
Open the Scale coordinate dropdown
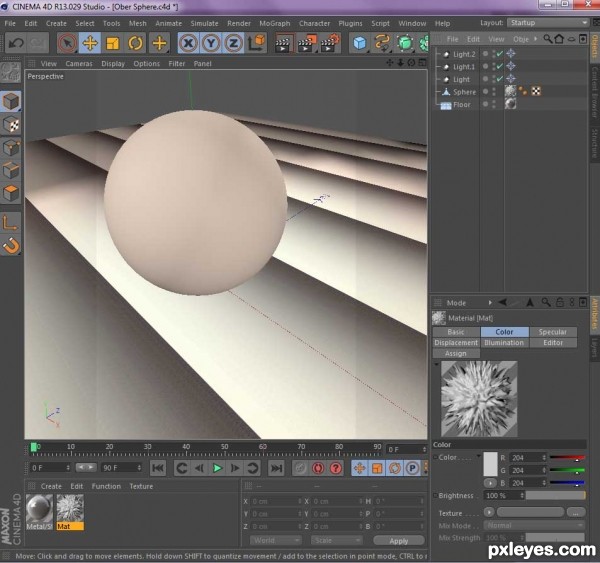(336, 540)
